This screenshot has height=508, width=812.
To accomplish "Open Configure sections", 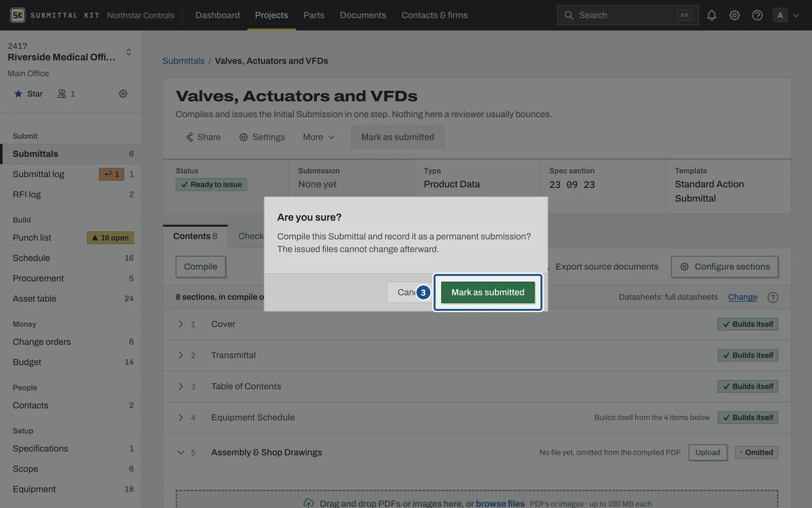I will [724, 267].
